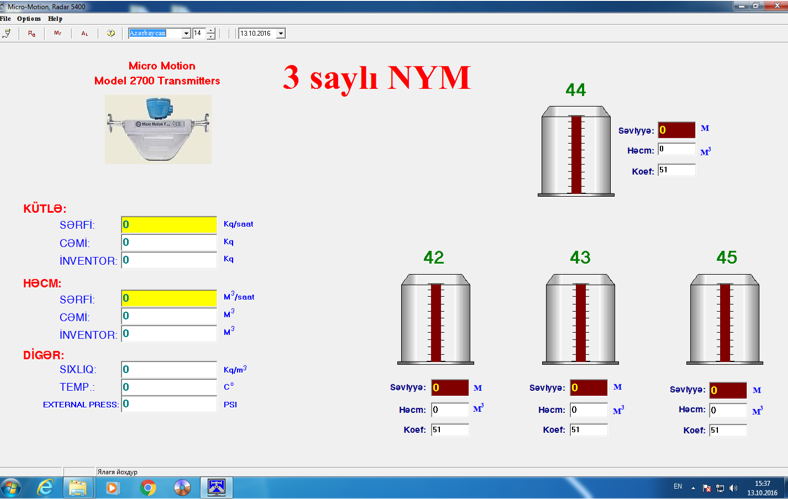Click the KÜTLƏ section heading

tap(45, 209)
